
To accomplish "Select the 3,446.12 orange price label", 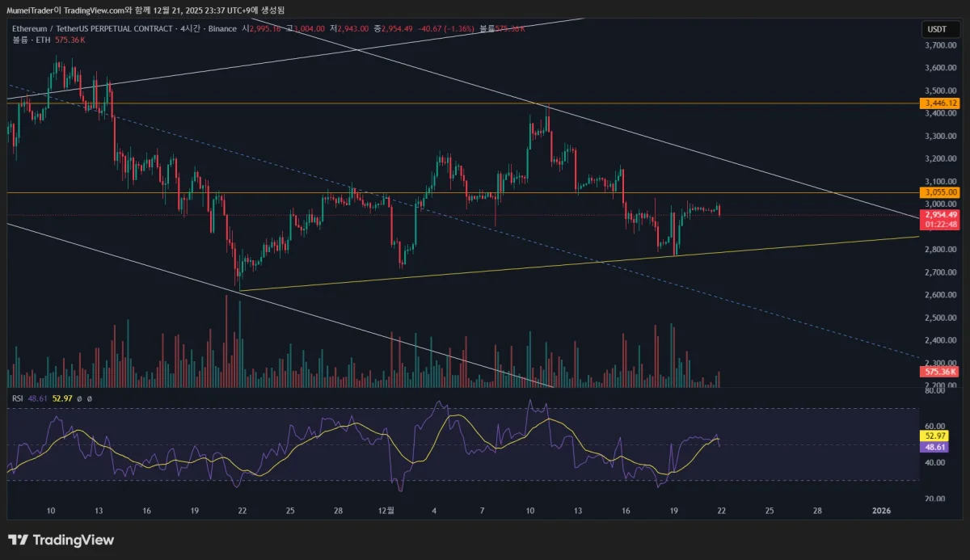I will click(x=940, y=103).
